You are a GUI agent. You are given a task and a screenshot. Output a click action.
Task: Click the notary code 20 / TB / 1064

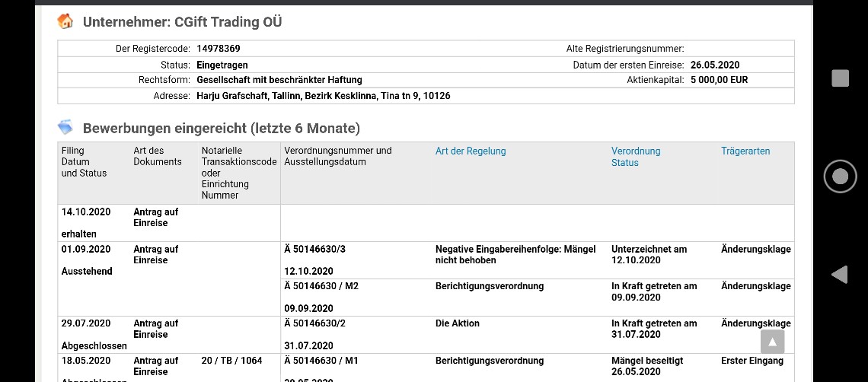[x=231, y=361]
